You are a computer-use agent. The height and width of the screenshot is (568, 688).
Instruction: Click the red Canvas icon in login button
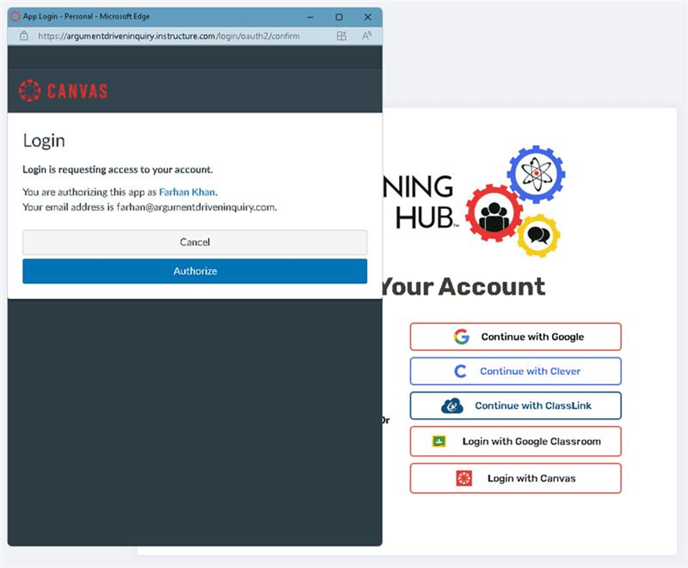coord(464,478)
